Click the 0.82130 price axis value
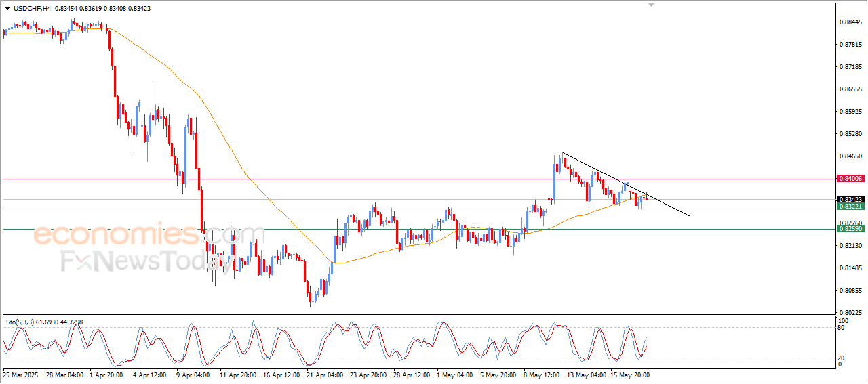This screenshot has height=384, width=868. pyautogui.click(x=850, y=246)
